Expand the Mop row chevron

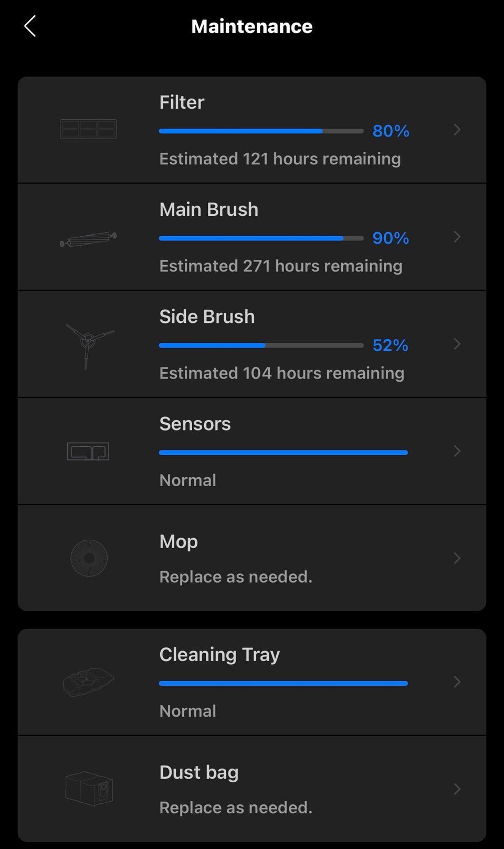[x=457, y=558]
